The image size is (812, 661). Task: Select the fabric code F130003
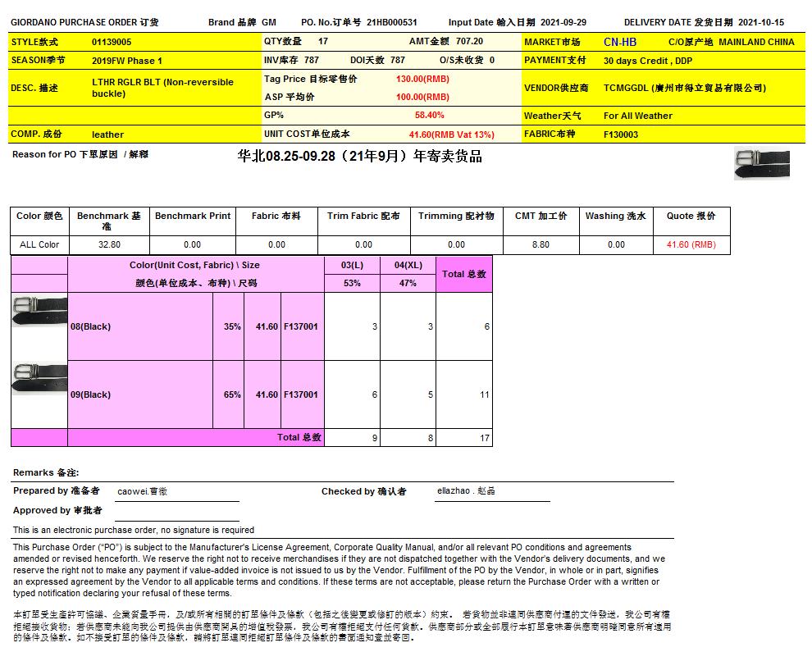click(x=620, y=134)
